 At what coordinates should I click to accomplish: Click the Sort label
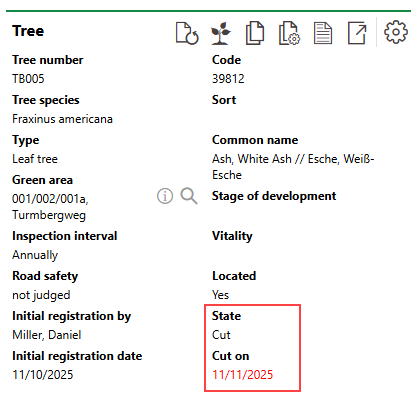click(x=224, y=100)
